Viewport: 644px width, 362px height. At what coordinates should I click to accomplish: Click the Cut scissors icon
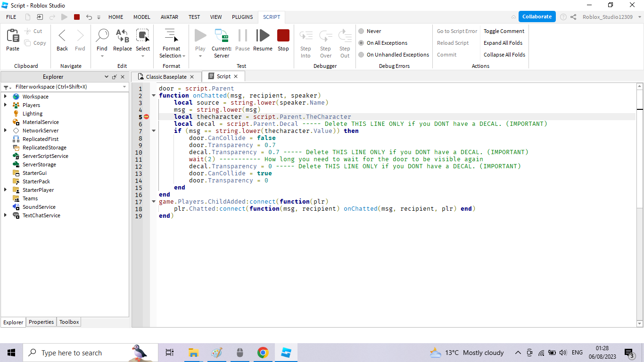point(27,31)
